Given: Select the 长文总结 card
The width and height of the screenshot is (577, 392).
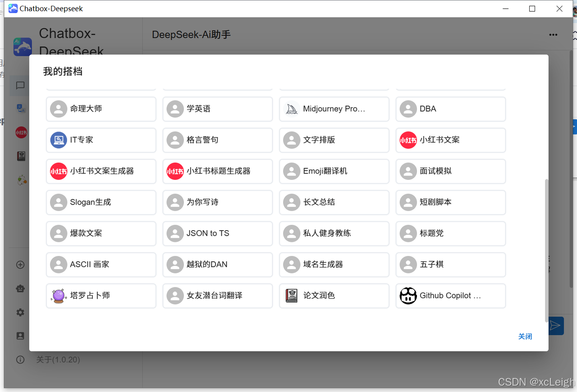Looking at the screenshot, I should (x=334, y=202).
